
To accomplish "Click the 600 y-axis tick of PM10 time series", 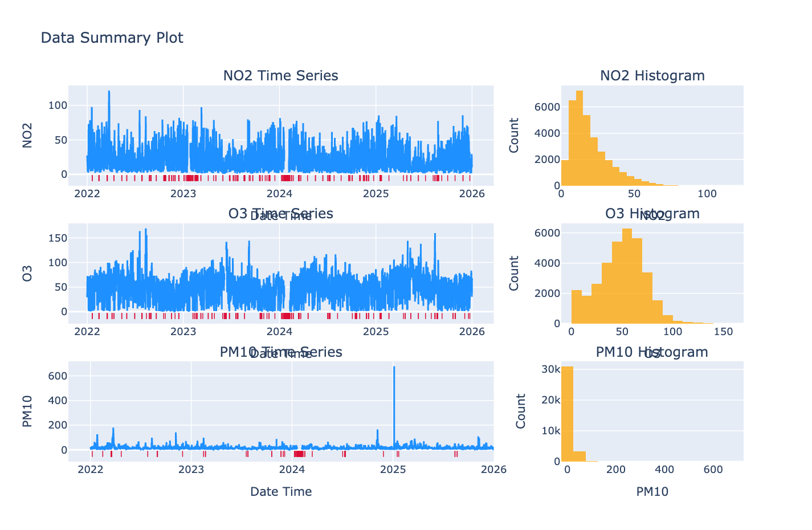I will tap(58, 376).
